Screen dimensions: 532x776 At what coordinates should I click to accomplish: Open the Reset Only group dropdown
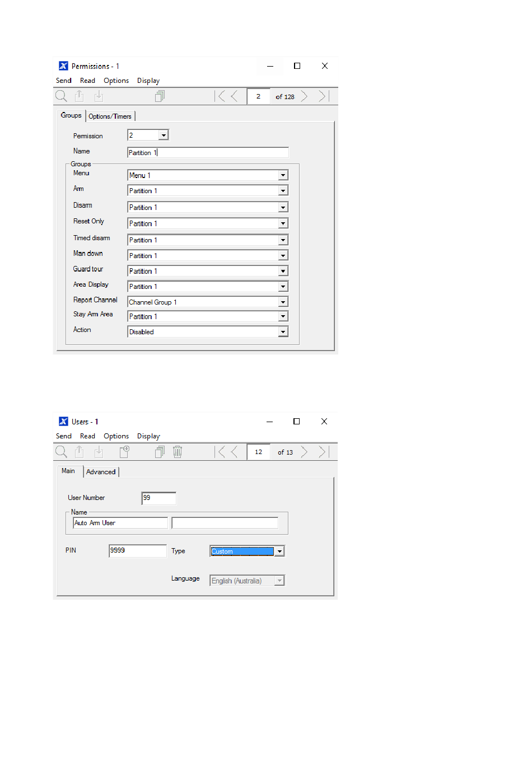[283, 223]
